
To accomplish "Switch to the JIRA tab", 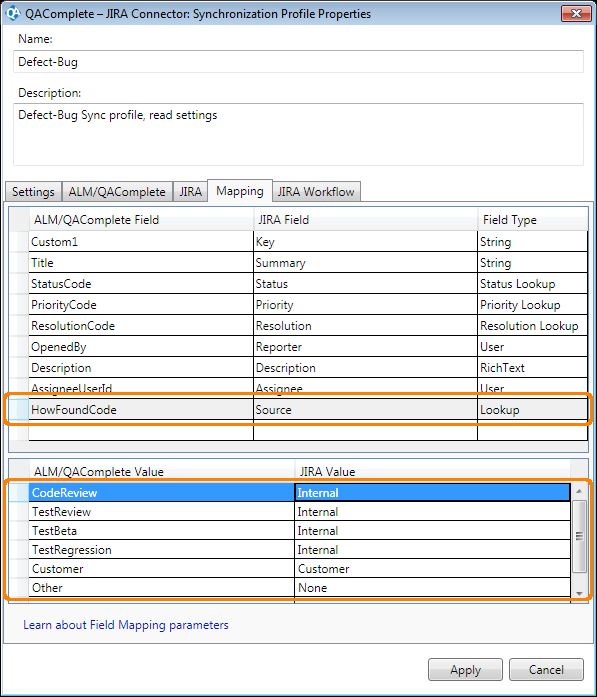I will click(x=191, y=192).
